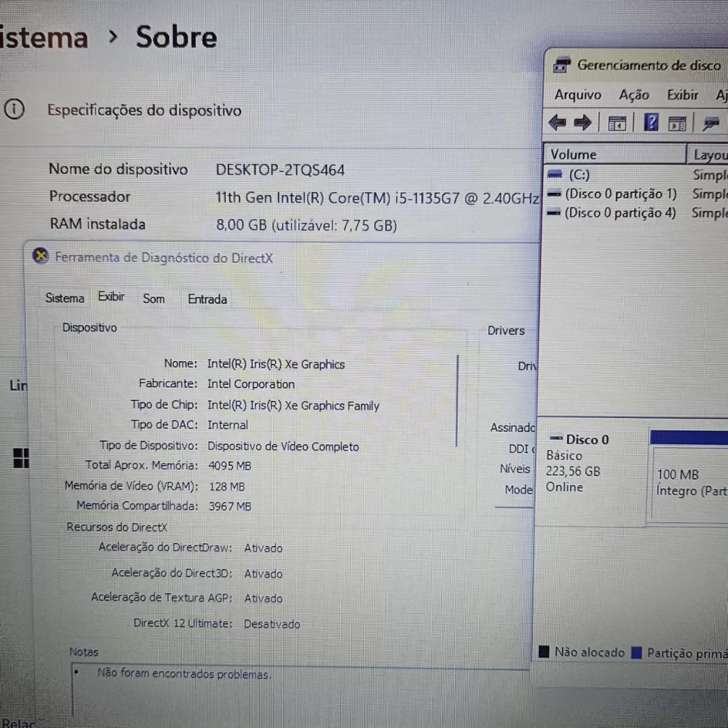Open the Ação menu

click(633, 95)
